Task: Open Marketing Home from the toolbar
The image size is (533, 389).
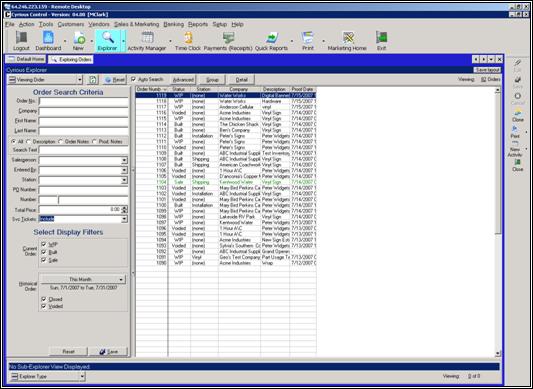Action: coord(347,38)
